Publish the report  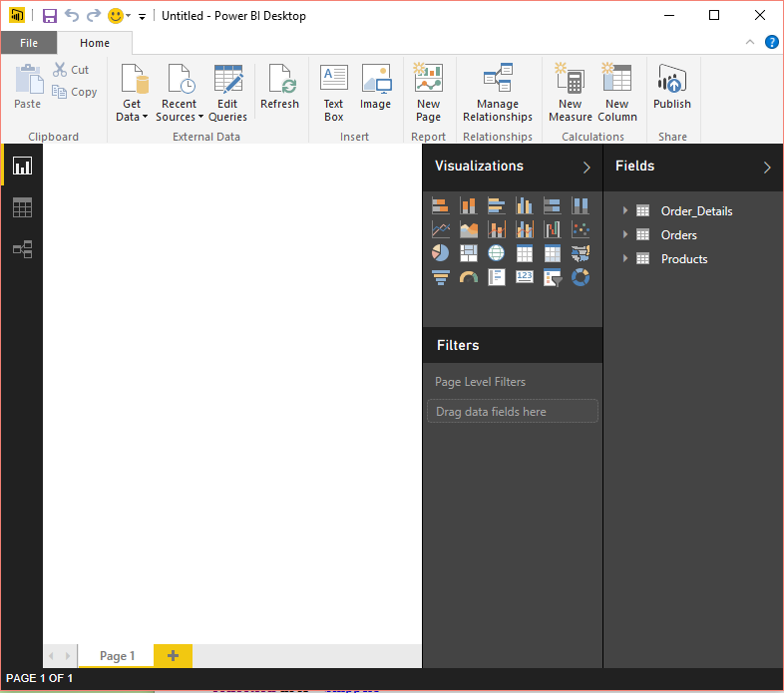point(672,86)
